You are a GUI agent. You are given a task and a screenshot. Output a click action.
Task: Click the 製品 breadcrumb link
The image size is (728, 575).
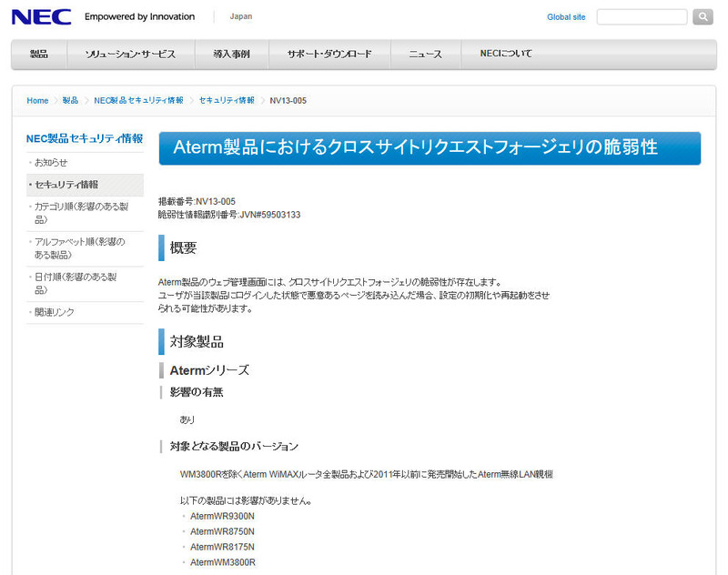[x=70, y=101]
